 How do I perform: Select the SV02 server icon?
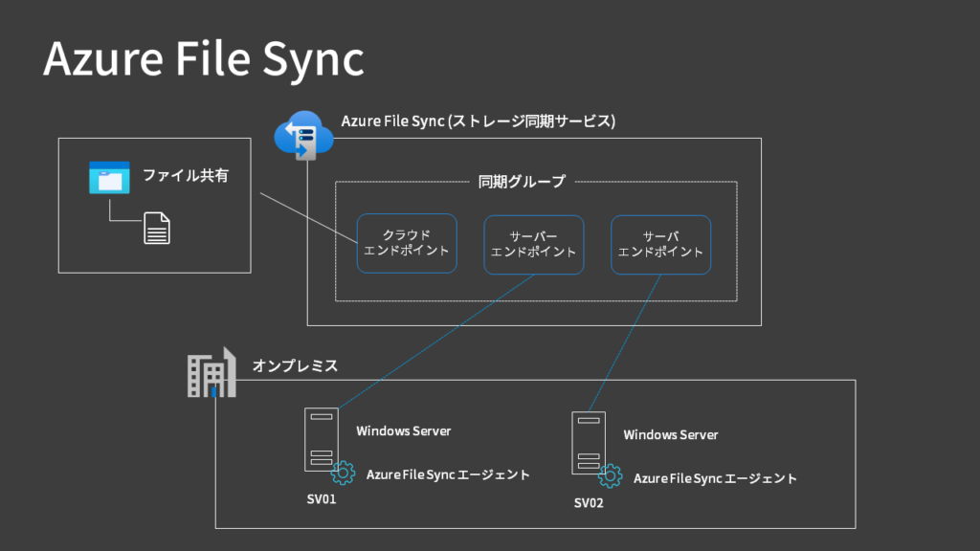click(x=589, y=441)
